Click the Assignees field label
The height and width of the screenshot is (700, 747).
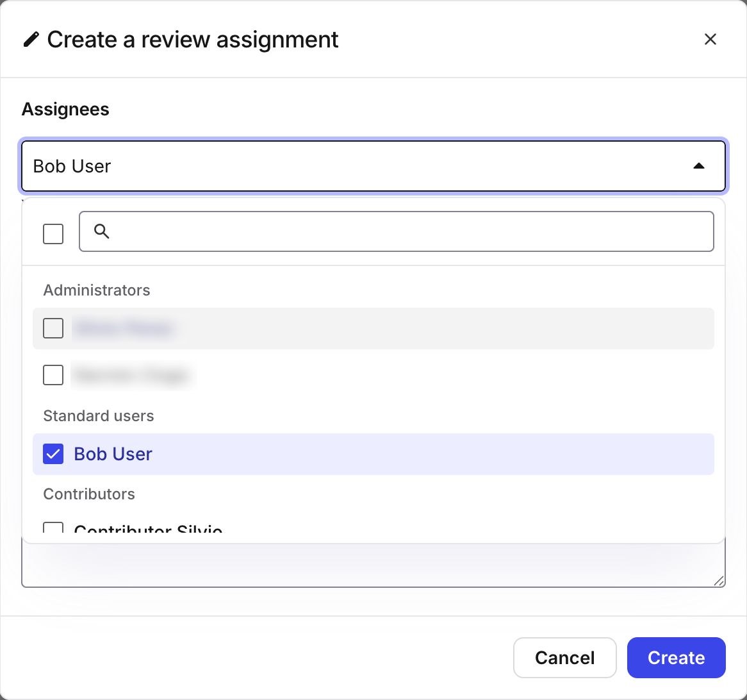[65, 109]
